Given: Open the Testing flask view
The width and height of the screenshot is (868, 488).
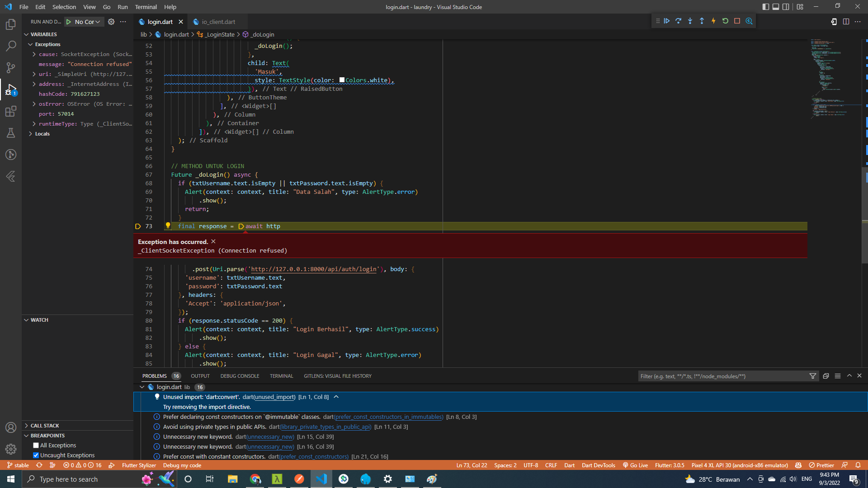Looking at the screenshot, I should pos(11,133).
